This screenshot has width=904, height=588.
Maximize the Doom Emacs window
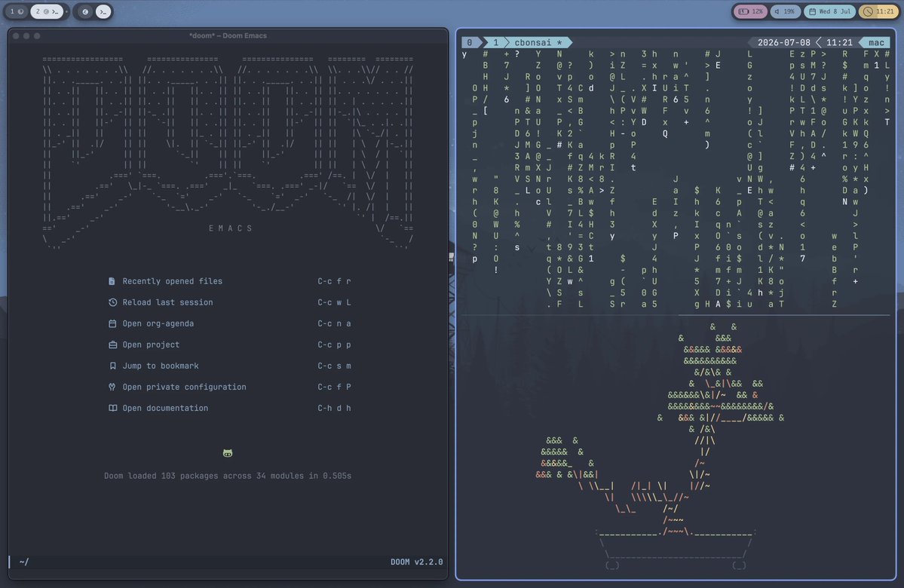click(37, 35)
